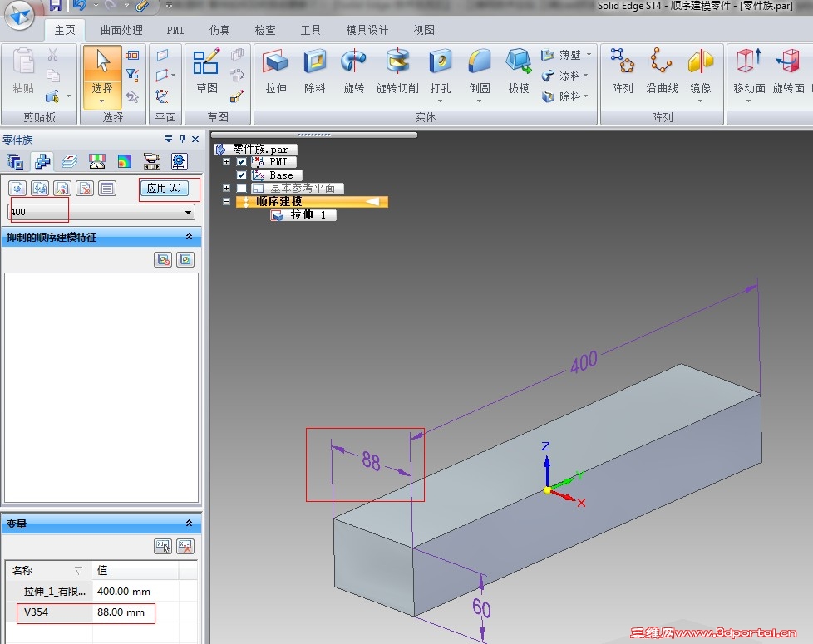Image resolution: width=813 pixels, height=644 pixels.
Task: Open the 模具设计 ribbon tab
Action: [x=367, y=30]
